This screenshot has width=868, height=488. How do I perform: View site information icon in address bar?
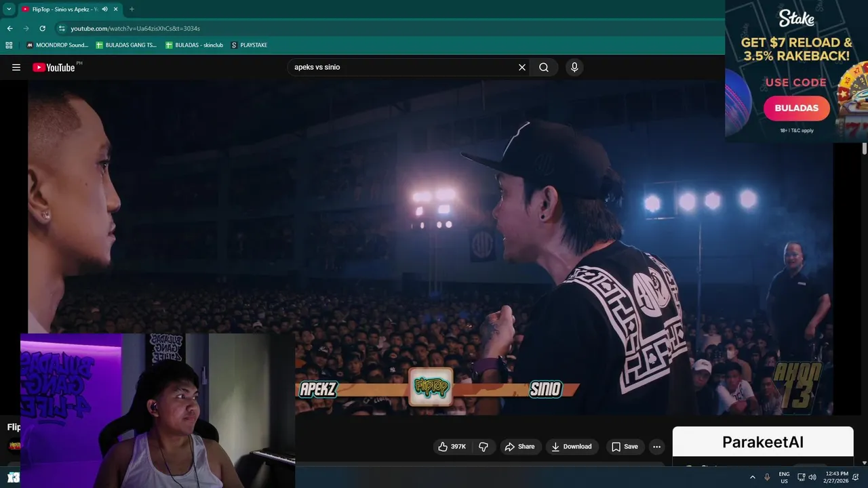[x=61, y=28]
